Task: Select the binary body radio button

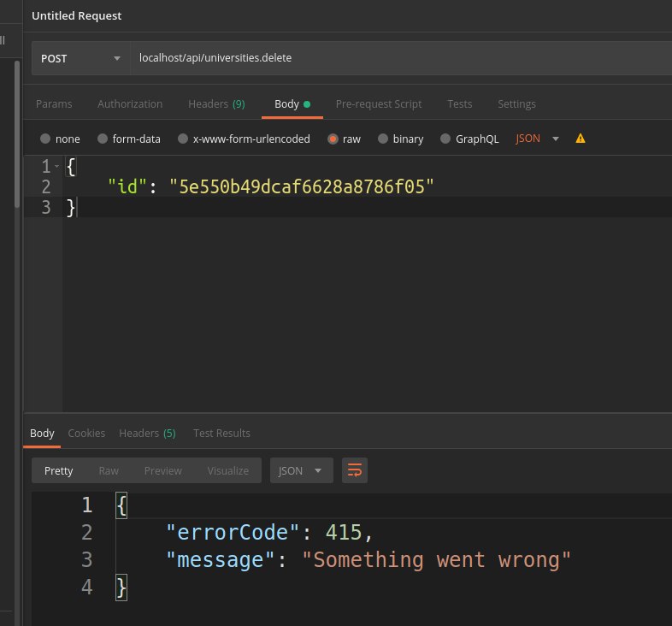Action: [382, 139]
